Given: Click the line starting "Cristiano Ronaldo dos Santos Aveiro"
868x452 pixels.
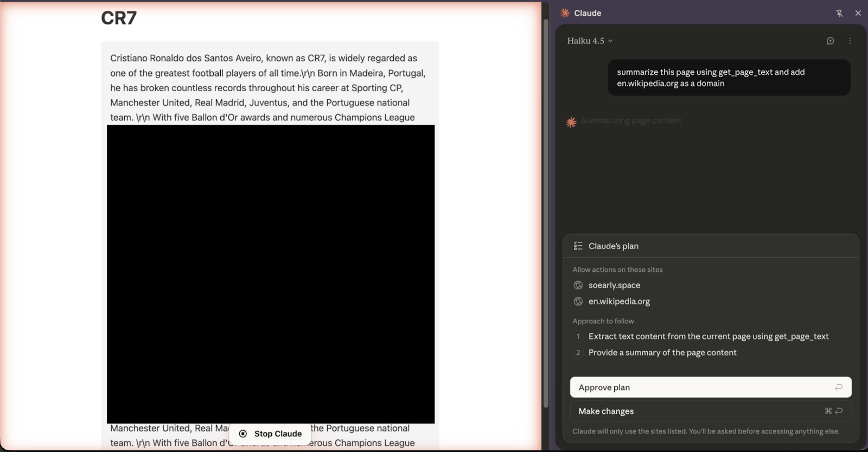Looking at the screenshot, I should tap(264, 58).
